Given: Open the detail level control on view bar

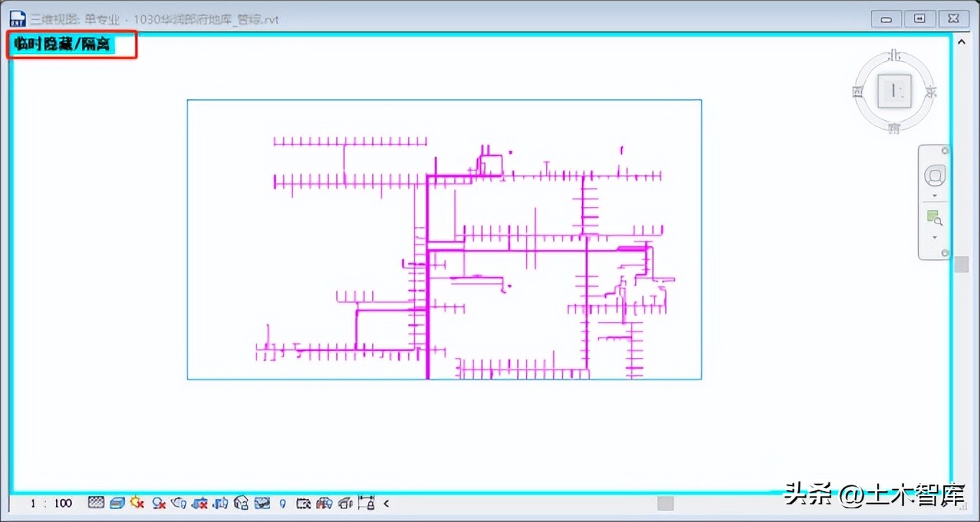Looking at the screenshot, I should (96, 503).
